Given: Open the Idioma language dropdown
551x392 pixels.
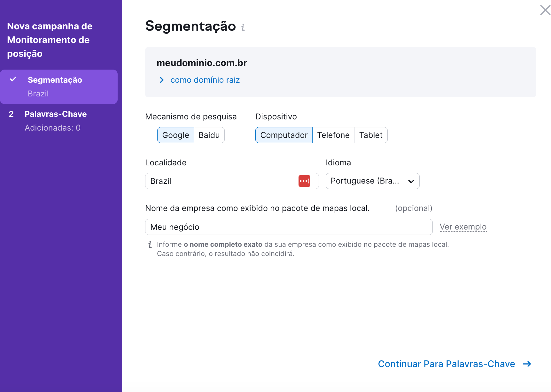Looking at the screenshot, I should (372, 181).
